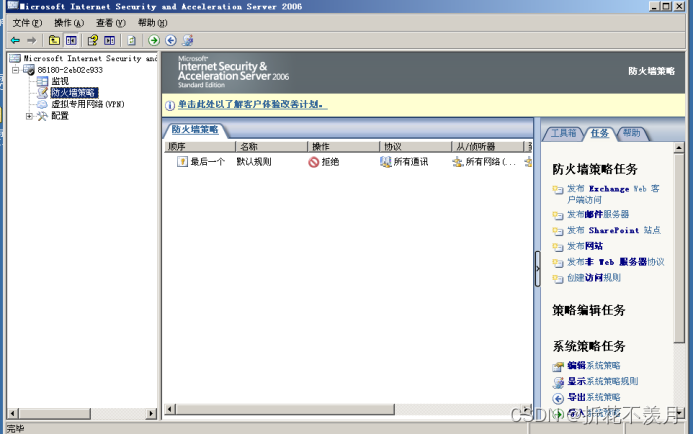Click the green right-arrow import toolbar icon
This screenshot has height=435, width=693.
point(154,40)
